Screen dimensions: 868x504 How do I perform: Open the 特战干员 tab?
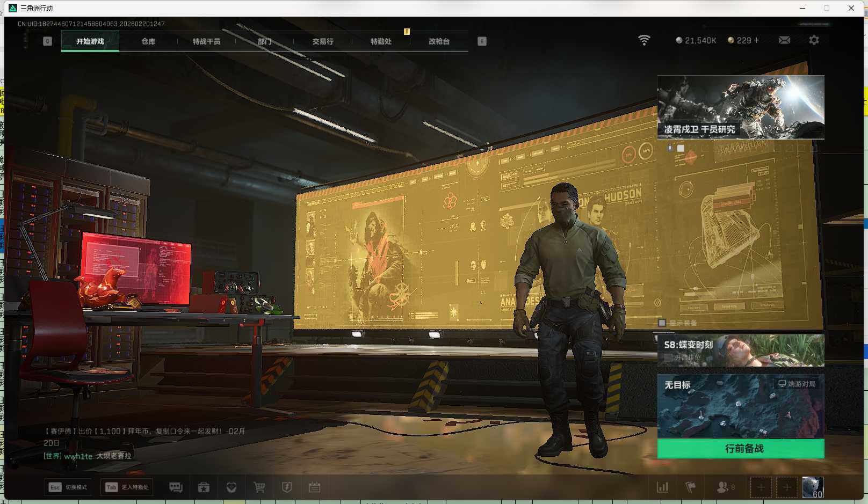(x=206, y=41)
